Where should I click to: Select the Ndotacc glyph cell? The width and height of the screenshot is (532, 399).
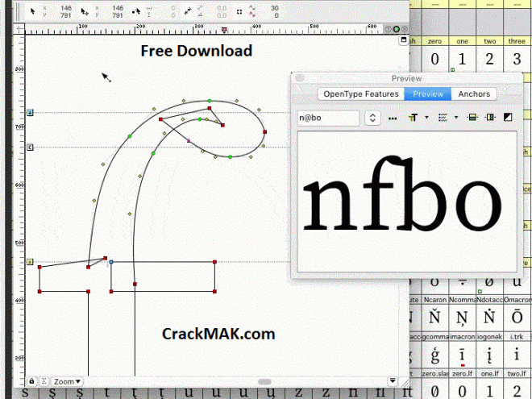pos(489,314)
